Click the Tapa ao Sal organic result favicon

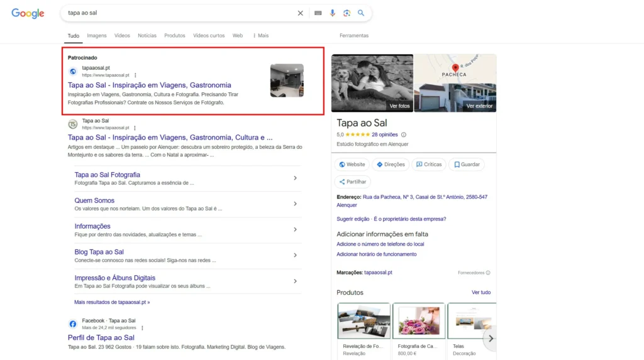(x=73, y=124)
